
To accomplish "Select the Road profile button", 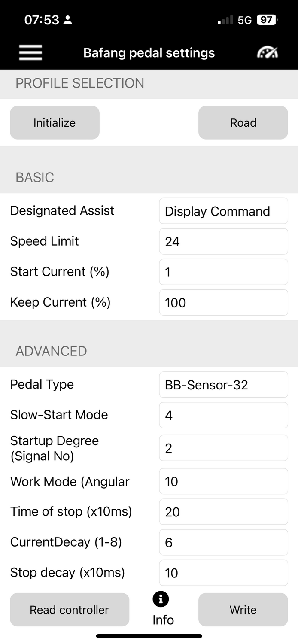I will click(243, 123).
